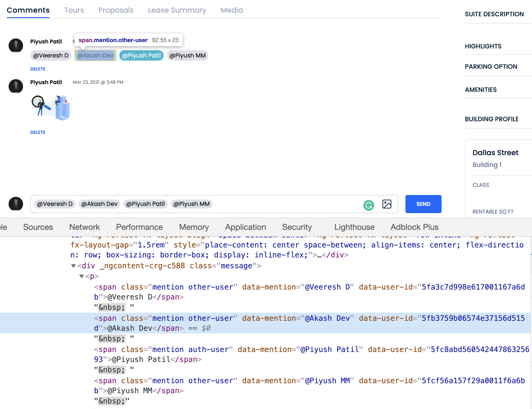This screenshot has height=409, width=532.
Task: Open the SUITE DESCRIPTION section
Action: click(x=494, y=14)
